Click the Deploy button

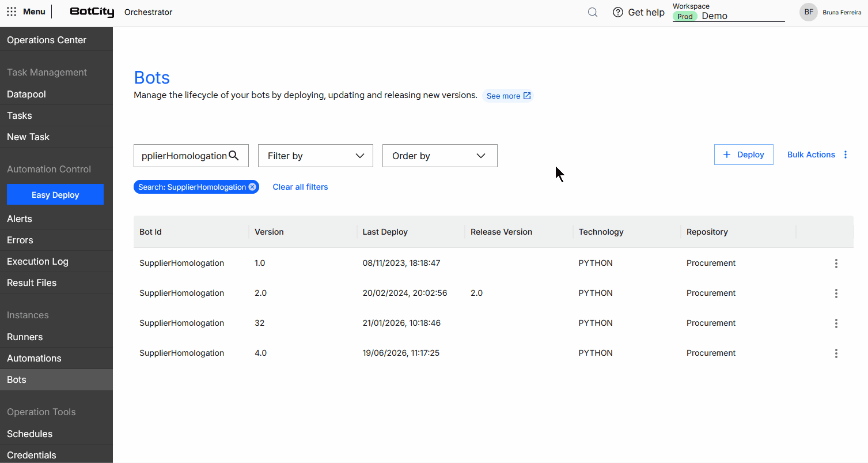(744, 155)
